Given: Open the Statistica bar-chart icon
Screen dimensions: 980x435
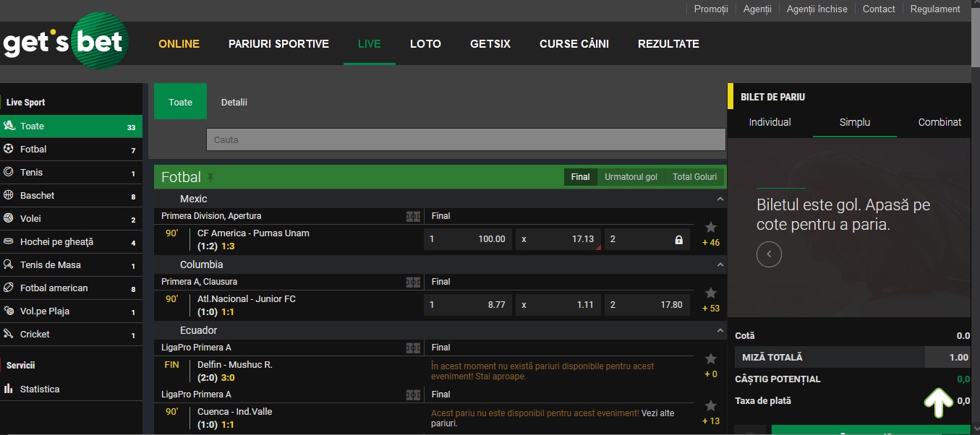Looking at the screenshot, I should coord(9,389).
